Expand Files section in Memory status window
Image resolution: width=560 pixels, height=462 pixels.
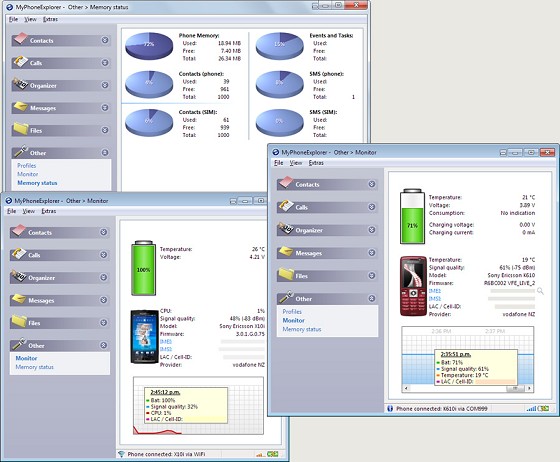(x=105, y=130)
